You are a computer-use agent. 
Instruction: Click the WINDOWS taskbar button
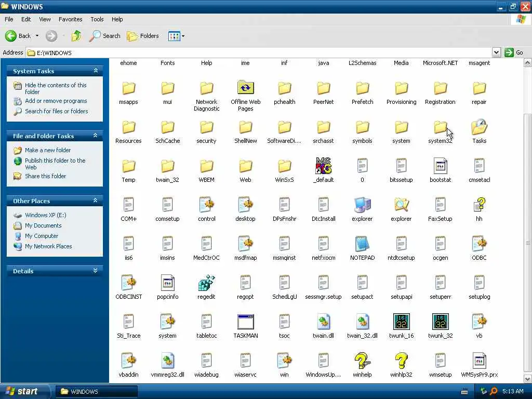96,392
